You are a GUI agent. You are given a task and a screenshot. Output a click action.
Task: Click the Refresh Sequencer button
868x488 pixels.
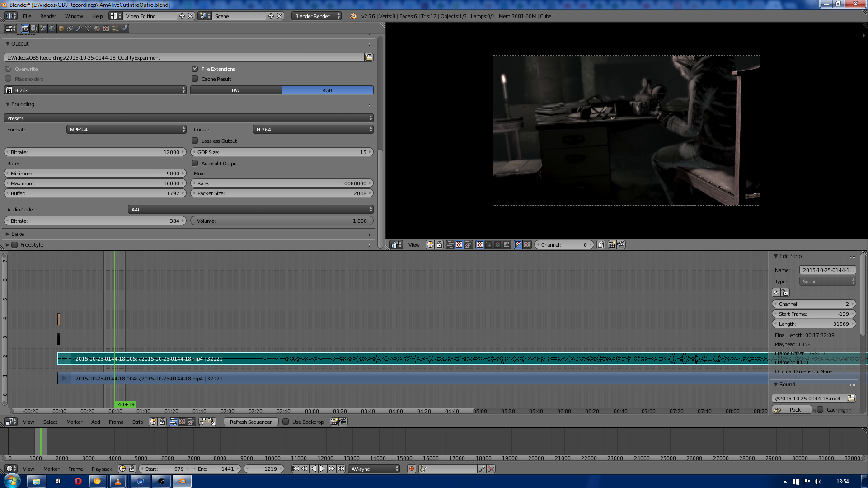pos(251,422)
